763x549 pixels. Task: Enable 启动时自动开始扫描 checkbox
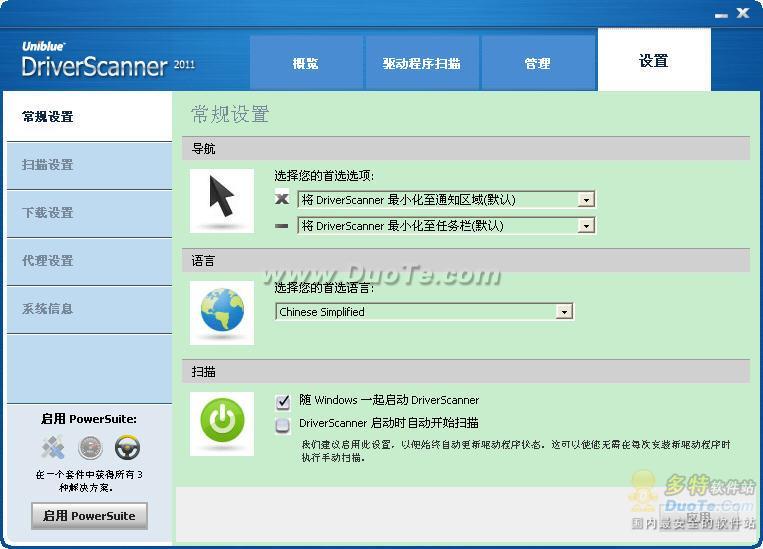pos(283,424)
